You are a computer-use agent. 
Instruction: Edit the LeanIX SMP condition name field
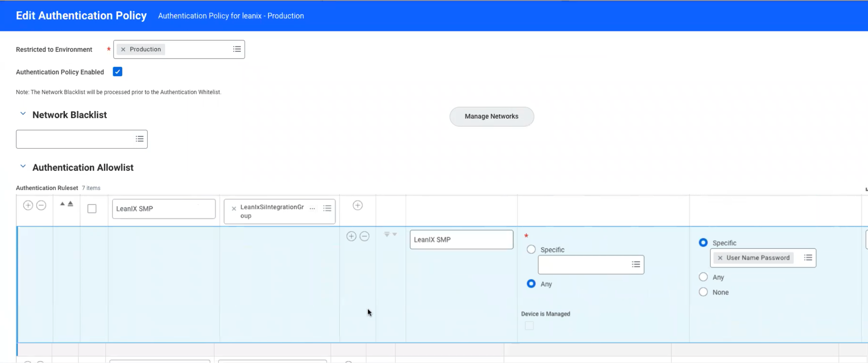pyautogui.click(x=461, y=239)
